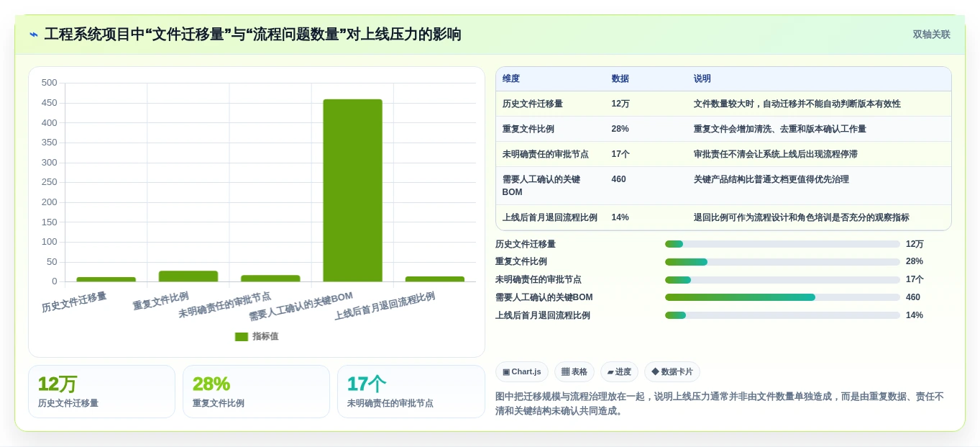Click the 需要人工确认的关键BOM progress bar
This screenshot has height=447, width=980.
[782, 297]
